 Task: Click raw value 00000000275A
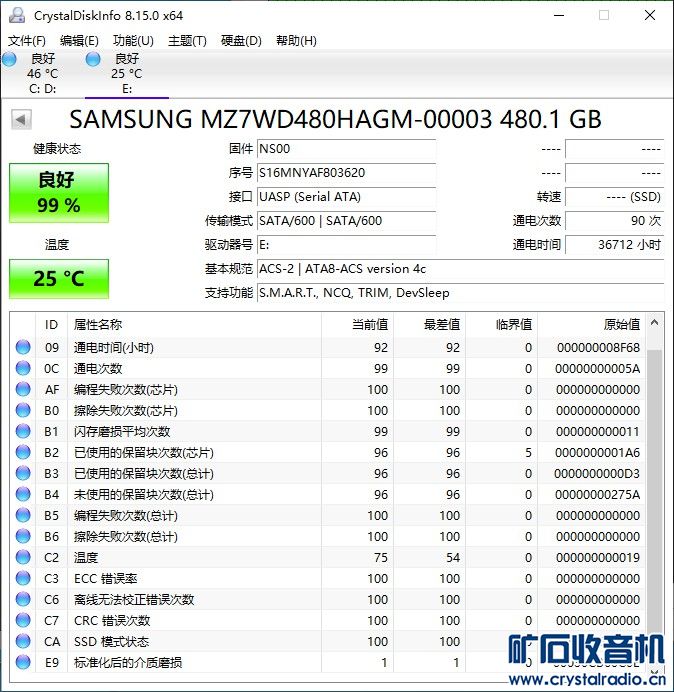pyautogui.click(x=598, y=494)
